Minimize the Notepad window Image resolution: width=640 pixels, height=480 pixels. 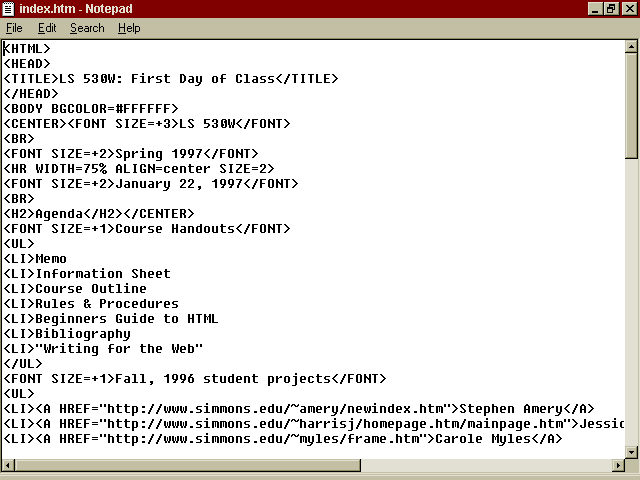[595, 9]
